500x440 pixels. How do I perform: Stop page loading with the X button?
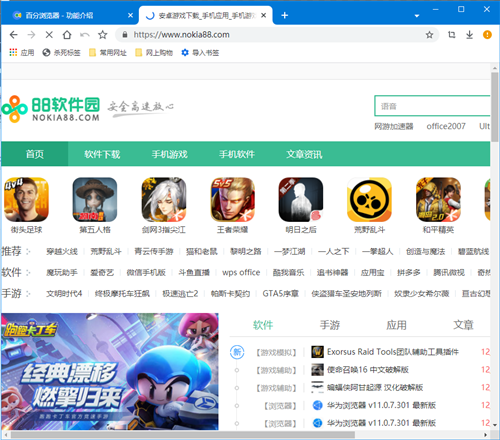tap(49, 35)
